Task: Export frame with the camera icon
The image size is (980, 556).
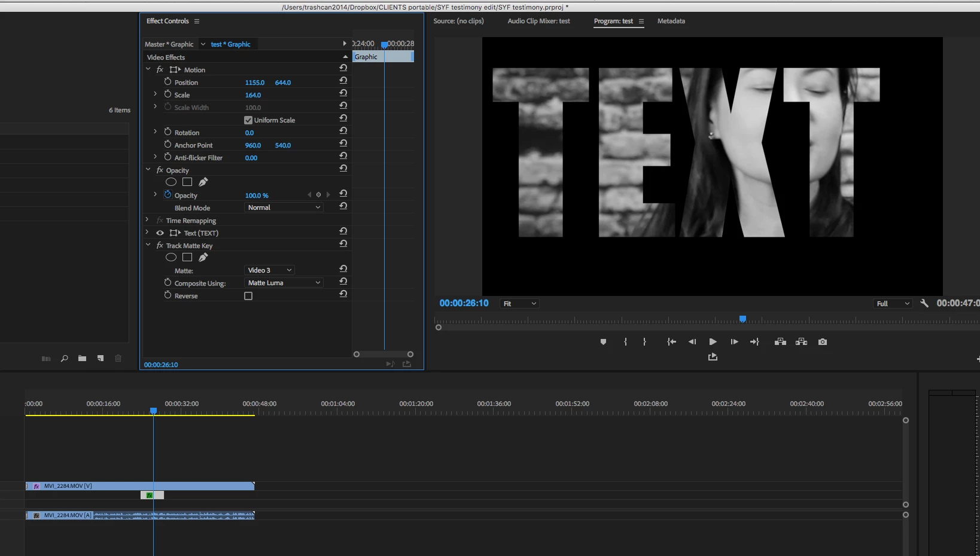Action: pyautogui.click(x=823, y=342)
